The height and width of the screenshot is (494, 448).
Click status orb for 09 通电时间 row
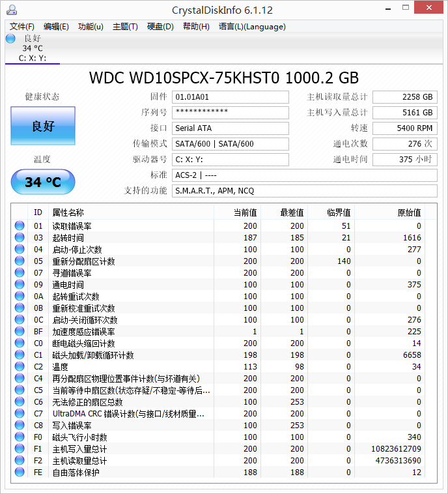click(20, 284)
